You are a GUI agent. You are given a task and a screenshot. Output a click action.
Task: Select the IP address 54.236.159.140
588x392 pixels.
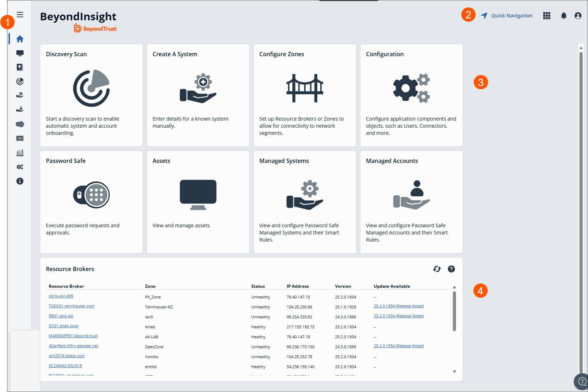(x=301, y=367)
